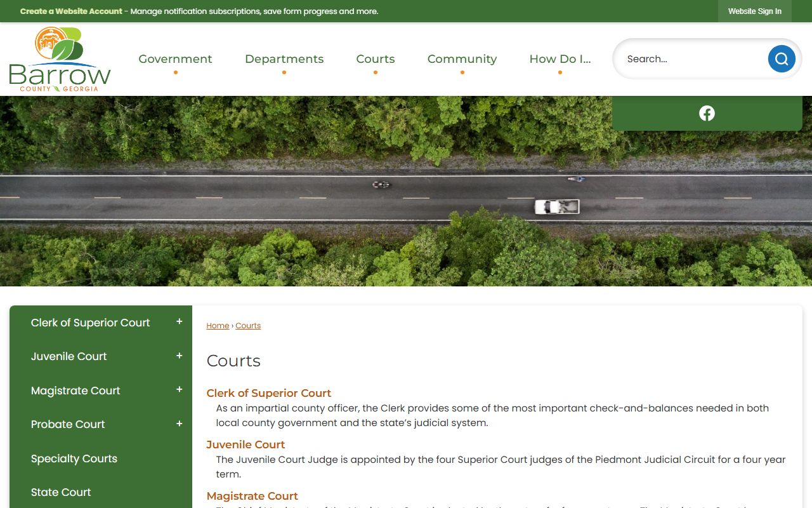Select State Court in sidebar
The image size is (812, 508).
61,492
